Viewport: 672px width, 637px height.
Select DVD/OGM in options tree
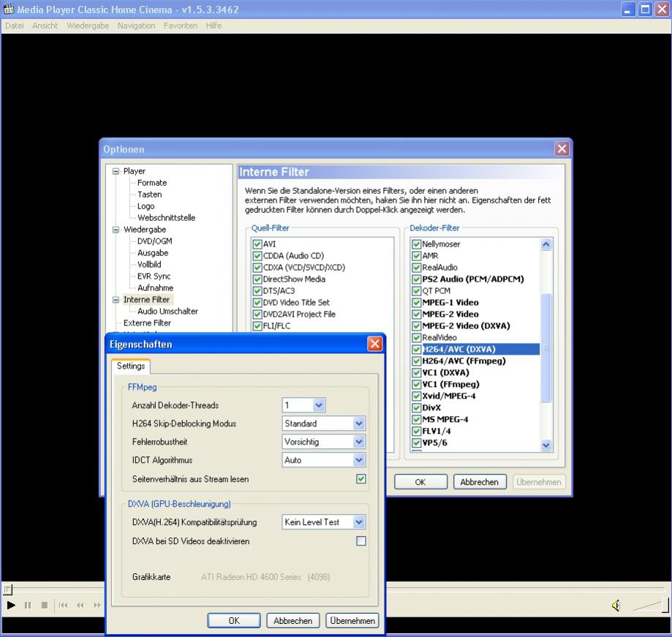pos(154,241)
